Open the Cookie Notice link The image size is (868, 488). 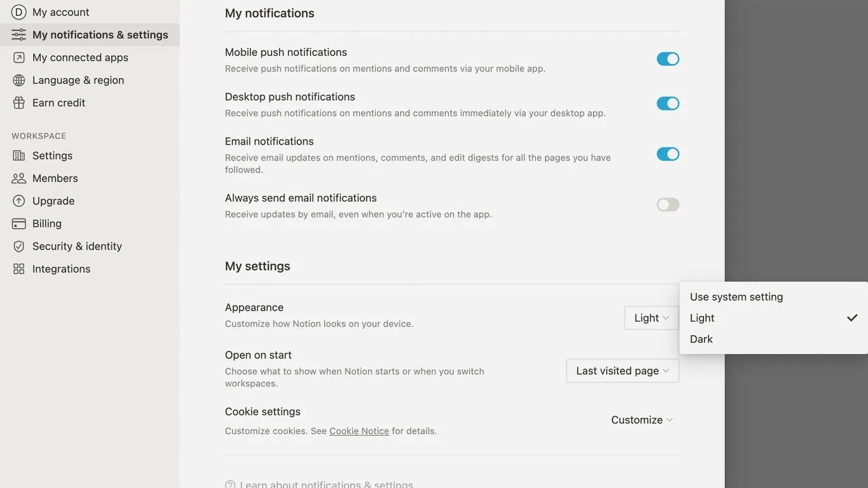359,431
